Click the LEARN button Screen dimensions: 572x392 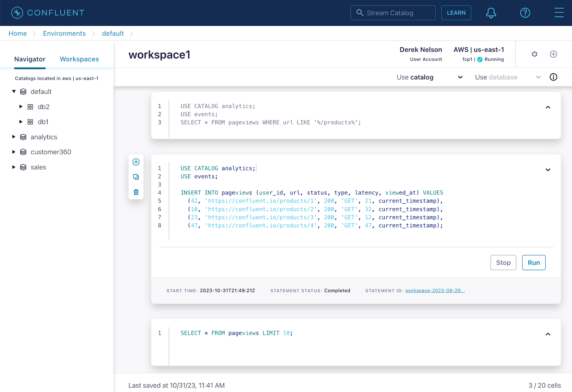456,13
